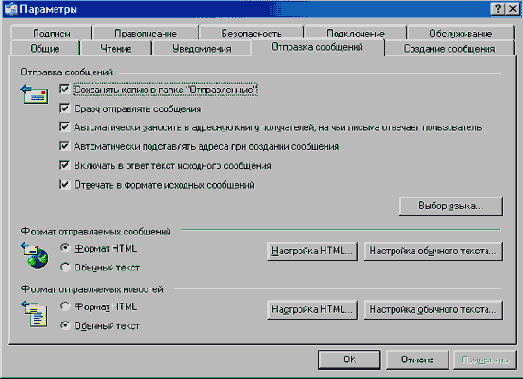This screenshot has width=523, height=379.
Task: Select Обычный текст for outgoing mail
Action: tap(65, 267)
